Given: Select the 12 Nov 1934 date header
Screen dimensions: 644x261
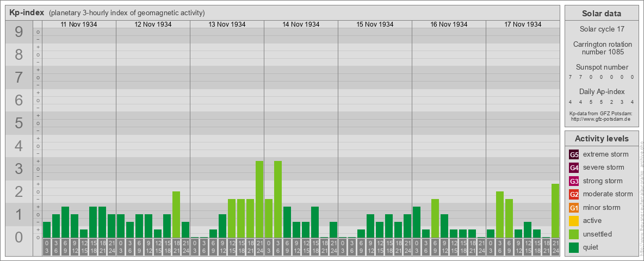Looking at the screenshot, I should [x=153, y=24].
